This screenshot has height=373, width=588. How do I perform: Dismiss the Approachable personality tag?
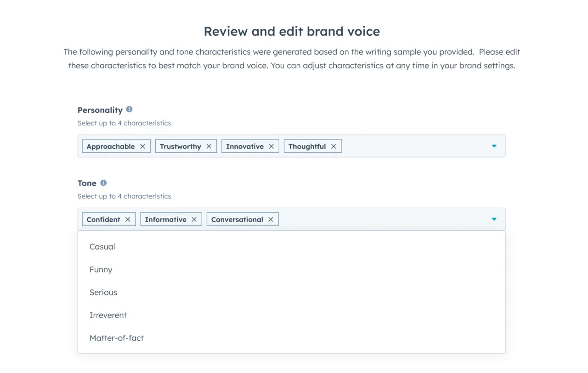pos(143,146)
